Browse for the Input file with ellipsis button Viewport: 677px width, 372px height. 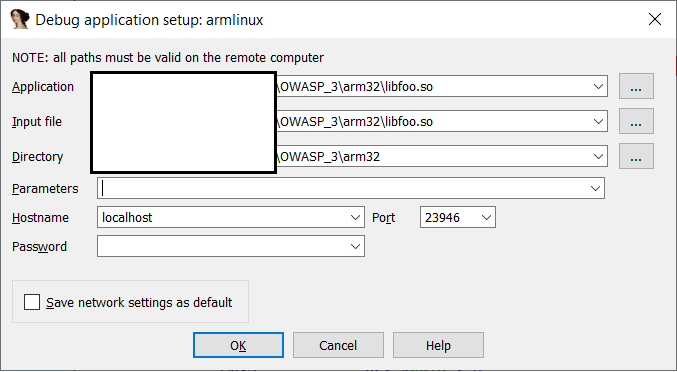pyautogui.click(x=636, y=121)
